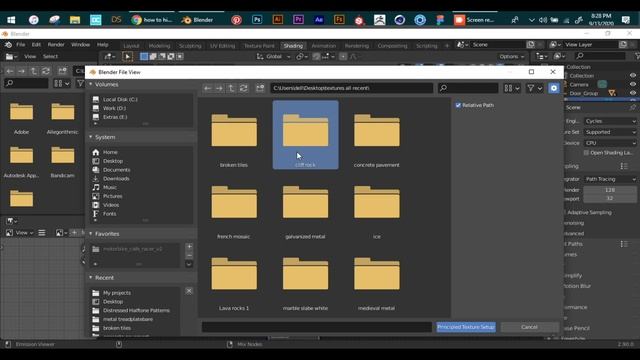Set the Render samples value 128
Screen dimensions: 640x360
610,190
